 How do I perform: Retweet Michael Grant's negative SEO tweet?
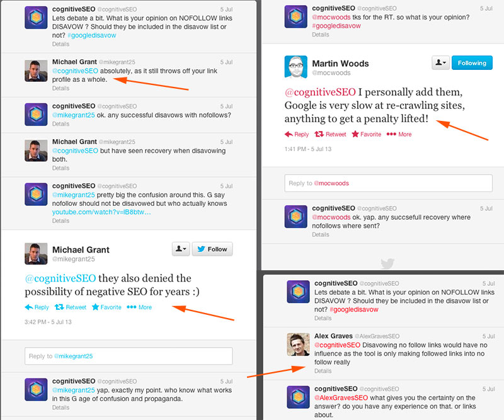[71, 307]
